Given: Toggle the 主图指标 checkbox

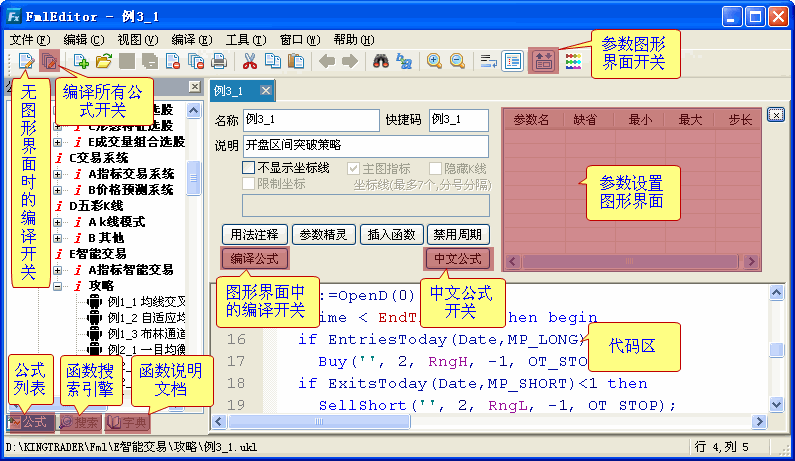Looking at the screenshot, I should [x=353, y=168].
